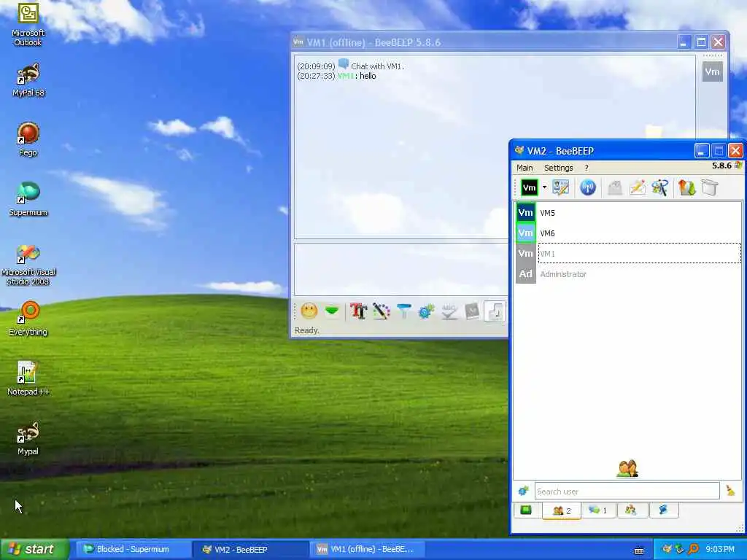Open the blue gear chat settings icon
Screen dimensions: 747x560
[426, 311]
